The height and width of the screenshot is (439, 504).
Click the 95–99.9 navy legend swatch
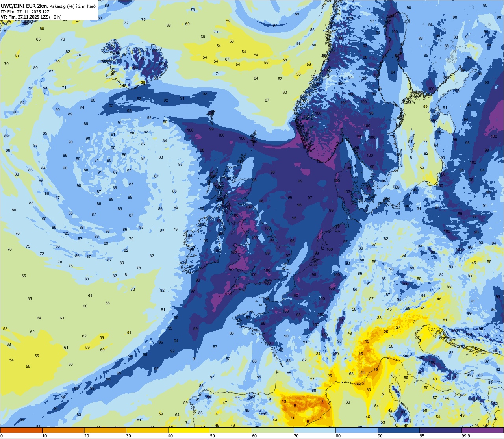click(441, 430)
